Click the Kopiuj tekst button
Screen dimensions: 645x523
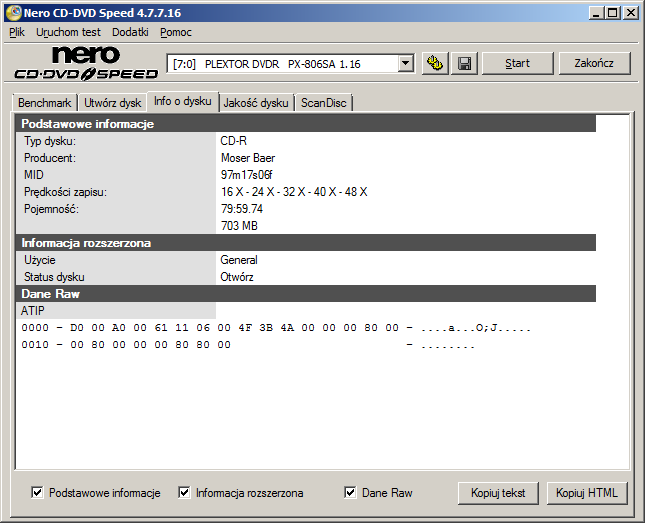point(498,493)
